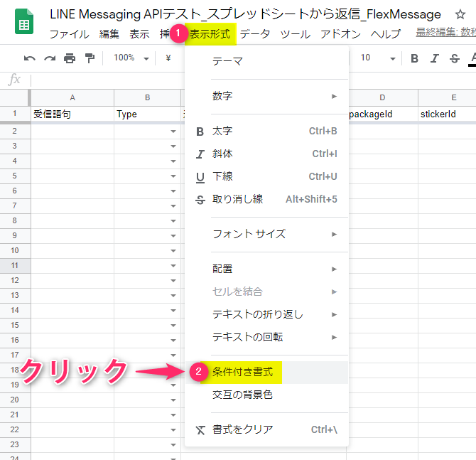Open the dropdown arrow in row 15
This screenshot has height=460, width=476.
pyautogui.click(x=173, y=326)
